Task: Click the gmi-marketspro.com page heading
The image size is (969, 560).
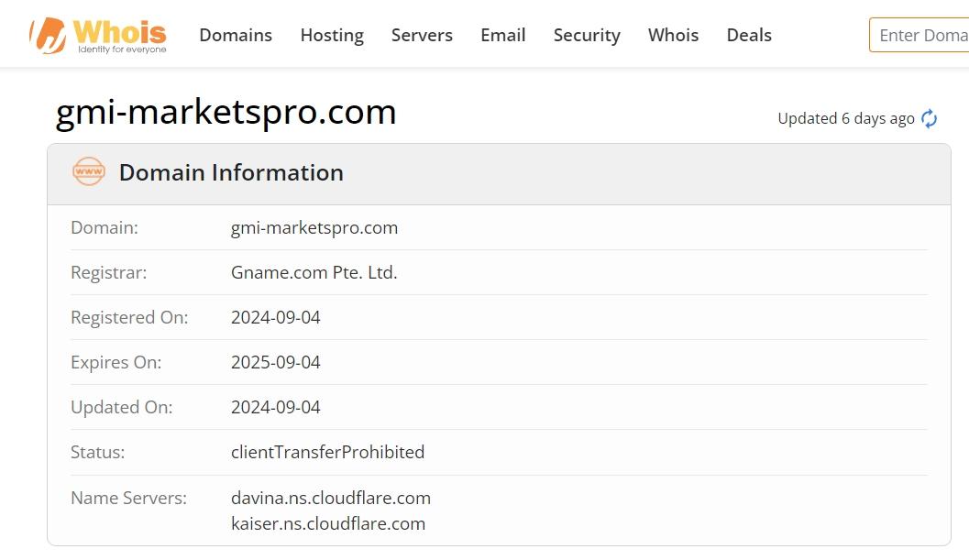Action: [226, 113]
